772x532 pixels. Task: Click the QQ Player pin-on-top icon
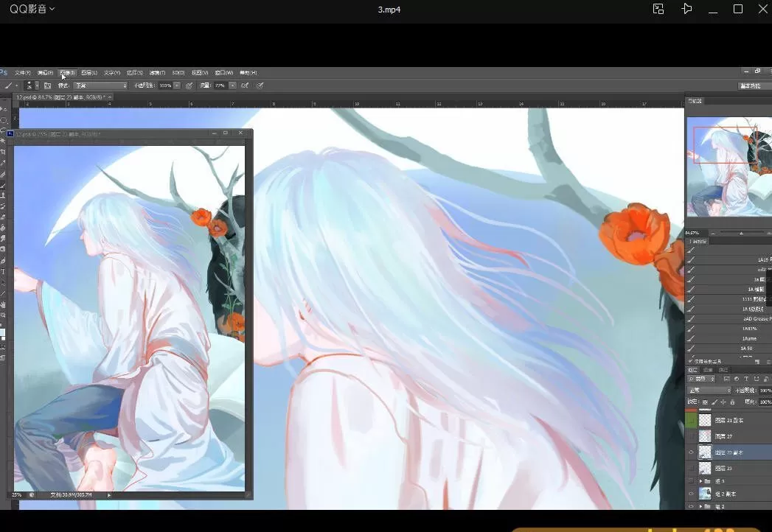pos(686,9)
